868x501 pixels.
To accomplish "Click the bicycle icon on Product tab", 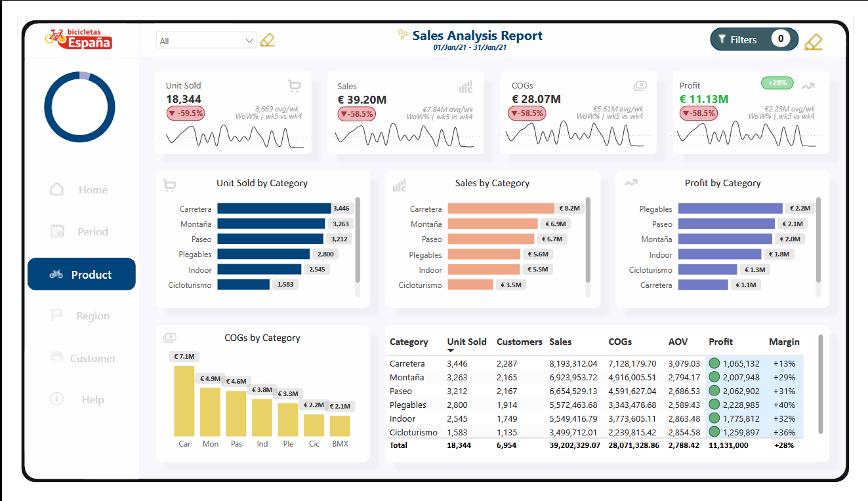I will pos(56,274).
